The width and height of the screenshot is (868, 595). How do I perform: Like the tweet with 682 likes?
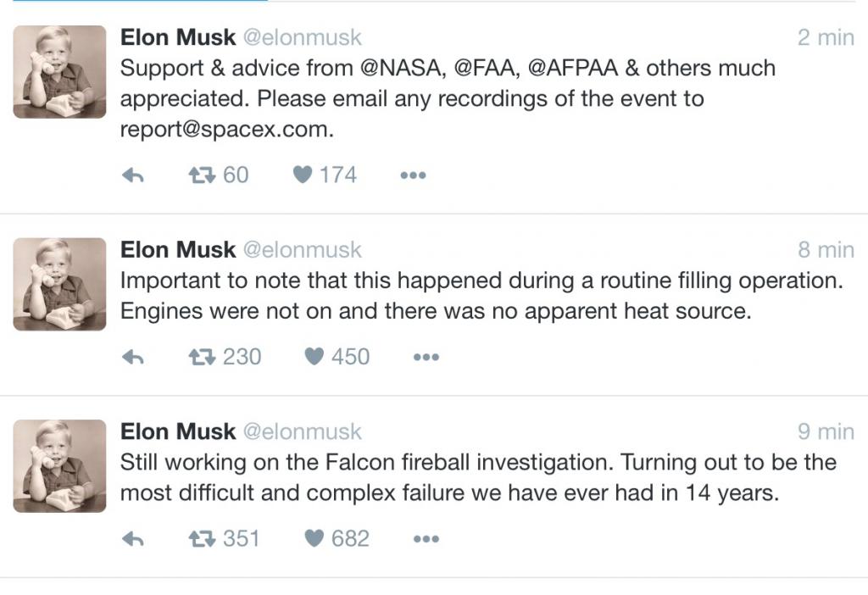click(x=314, y=538)
